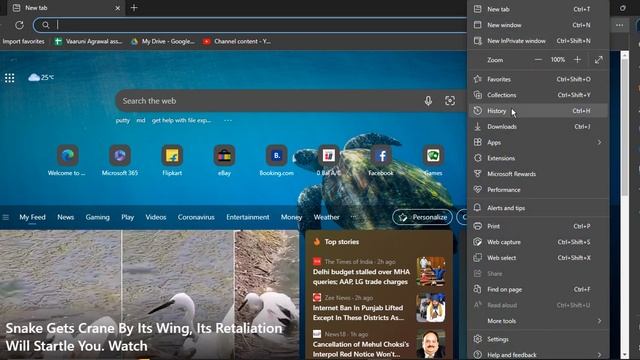Open visual search camera icon
The width and height of the screenshot is (640, 360).
coord(450,101)
